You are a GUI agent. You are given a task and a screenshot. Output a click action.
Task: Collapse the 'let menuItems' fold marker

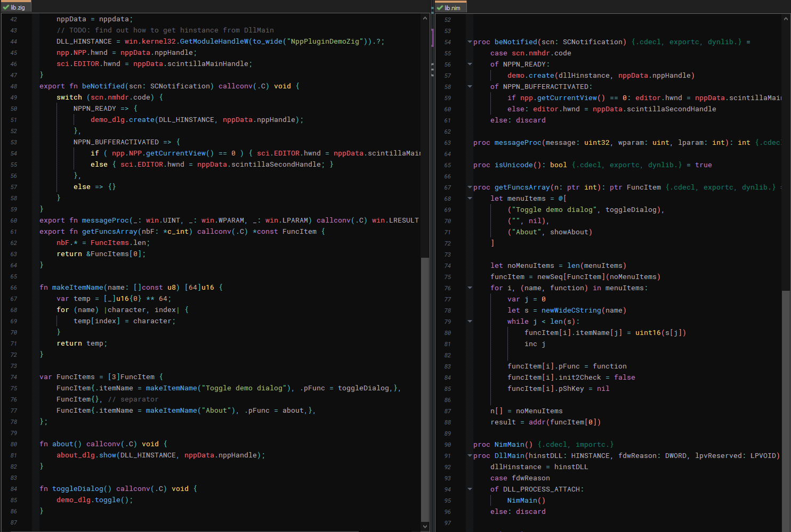[470, 198]
